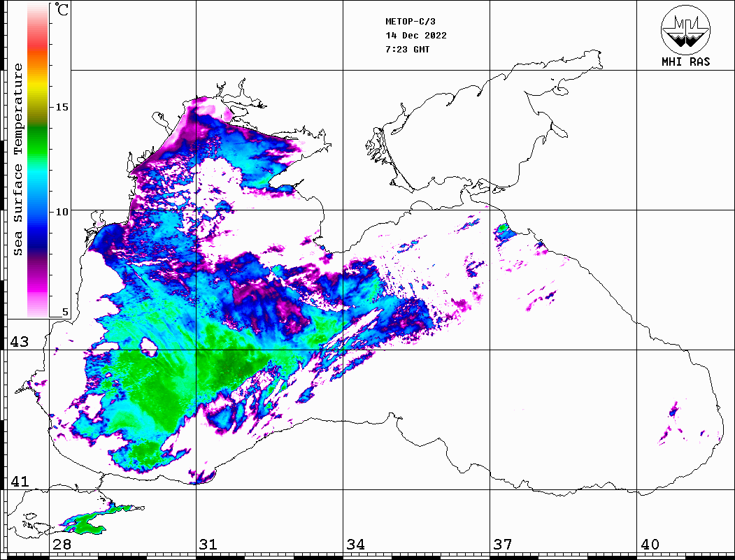Click the °C unit label
735x560 pixels.
click(x=62, y=9)
